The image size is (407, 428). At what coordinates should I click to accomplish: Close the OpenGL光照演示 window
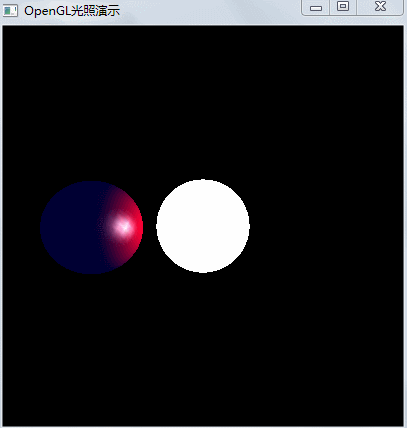coord(380,7)
